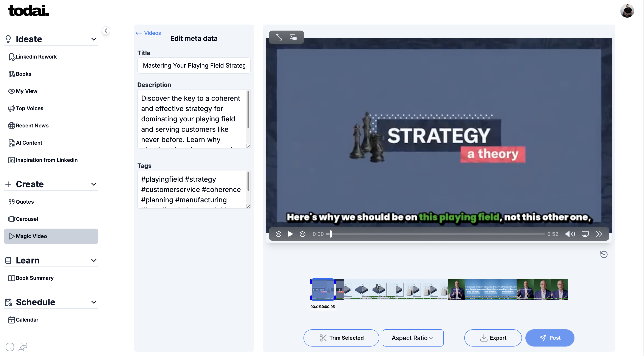Open the Aspect Ratio dropdown

pos(413,338)
